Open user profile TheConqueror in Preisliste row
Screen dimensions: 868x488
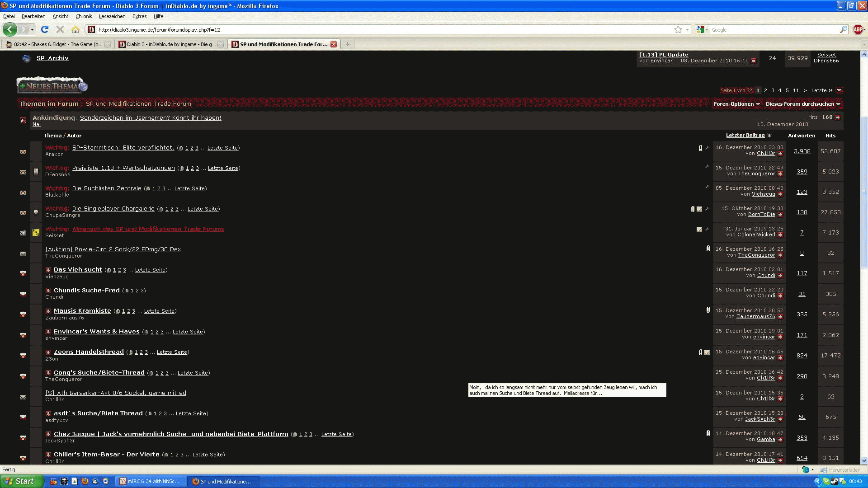click(x=756, y=174)
